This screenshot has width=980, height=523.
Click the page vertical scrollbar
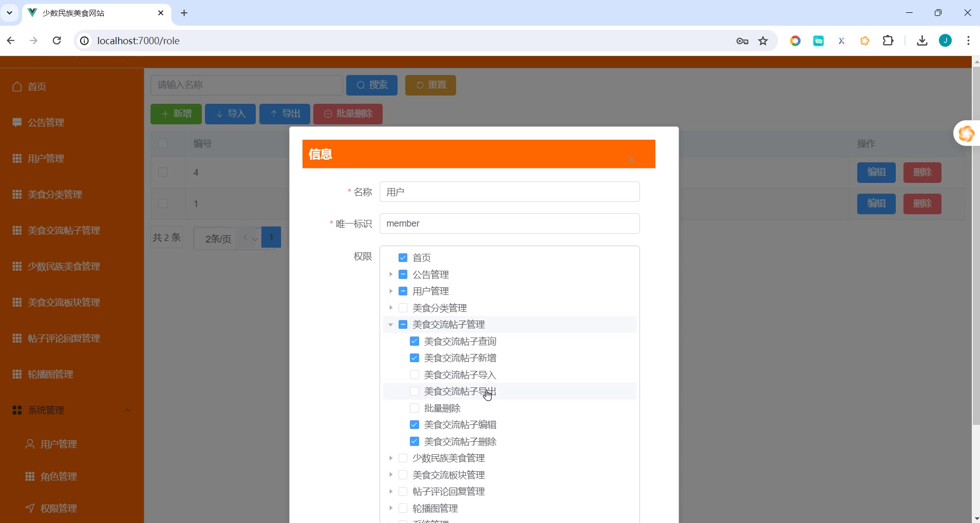pos(976,246)
